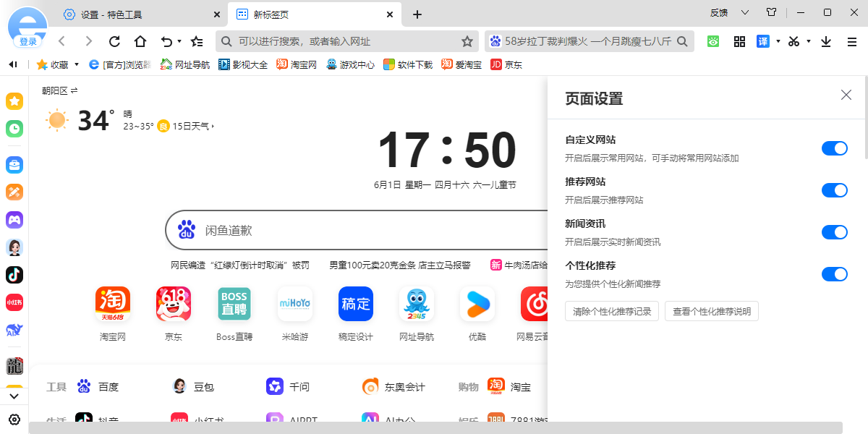Open sidebar settings gear icon
Viewport: 868px width, 434px height.
(x=14, y=420)
